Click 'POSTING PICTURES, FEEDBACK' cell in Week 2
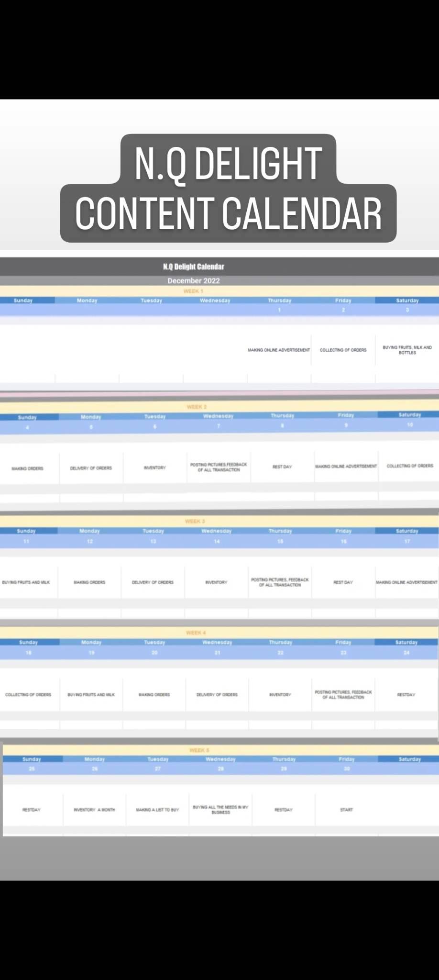 coord(219,467)
